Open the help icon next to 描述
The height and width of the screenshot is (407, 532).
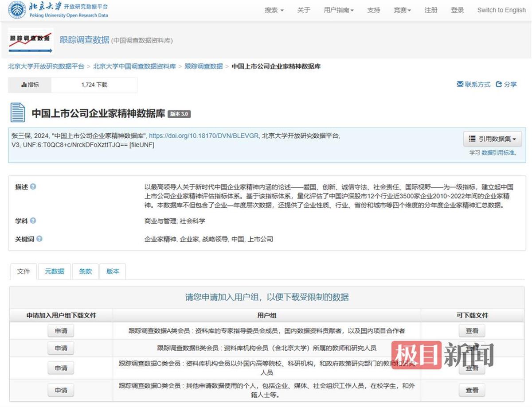click(33, 187)
